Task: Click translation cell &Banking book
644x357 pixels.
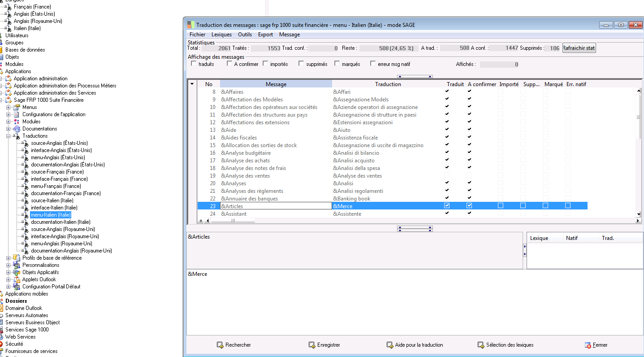Action: pos(388,199)
